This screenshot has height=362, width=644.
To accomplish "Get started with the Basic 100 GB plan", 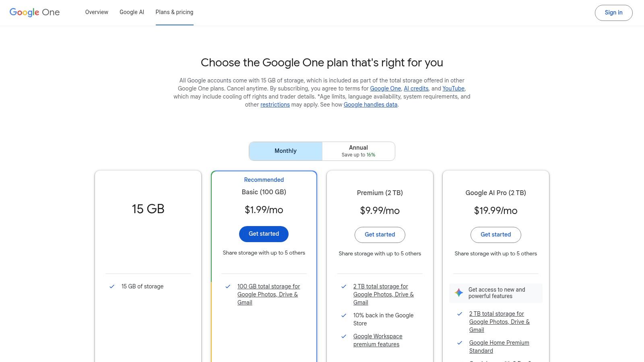I will (264, 234).
